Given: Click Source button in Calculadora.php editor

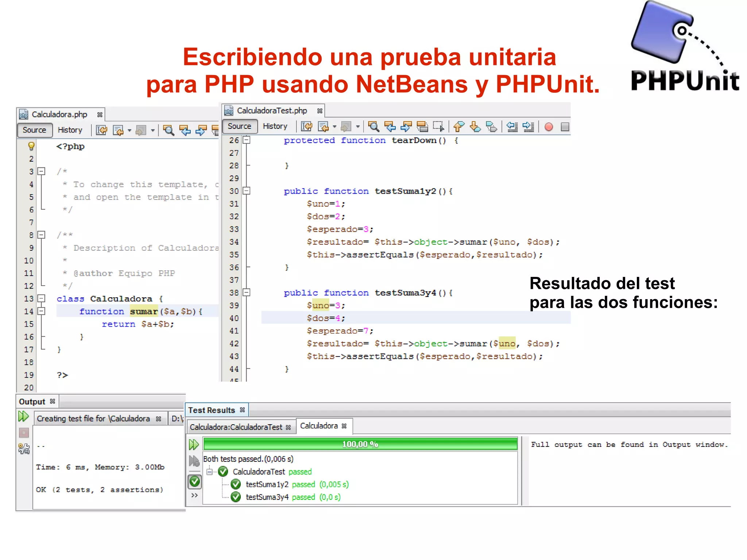Looking at the screenshot, I should [x=35, y=130].
